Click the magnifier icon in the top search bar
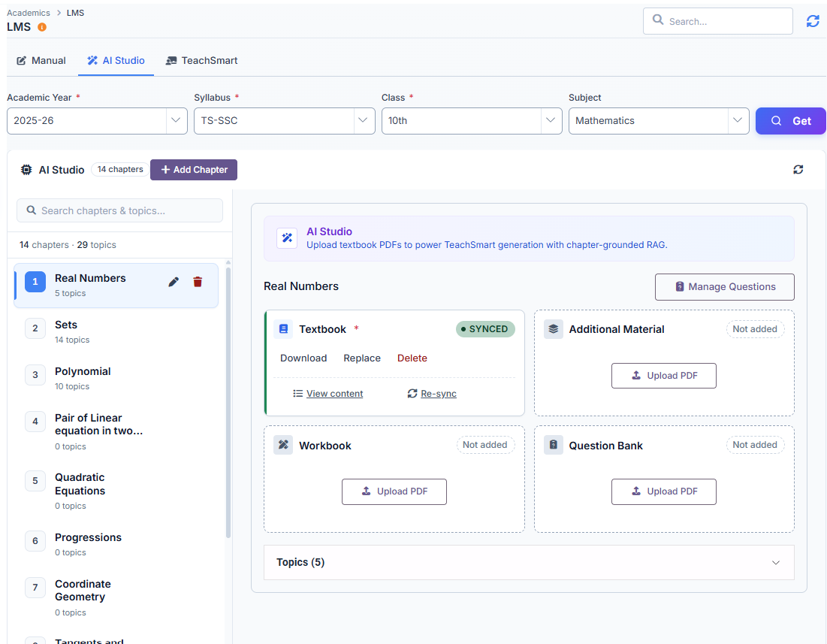Image resolution: width=827 pixels, height=644 pixels. pos(658,20)
